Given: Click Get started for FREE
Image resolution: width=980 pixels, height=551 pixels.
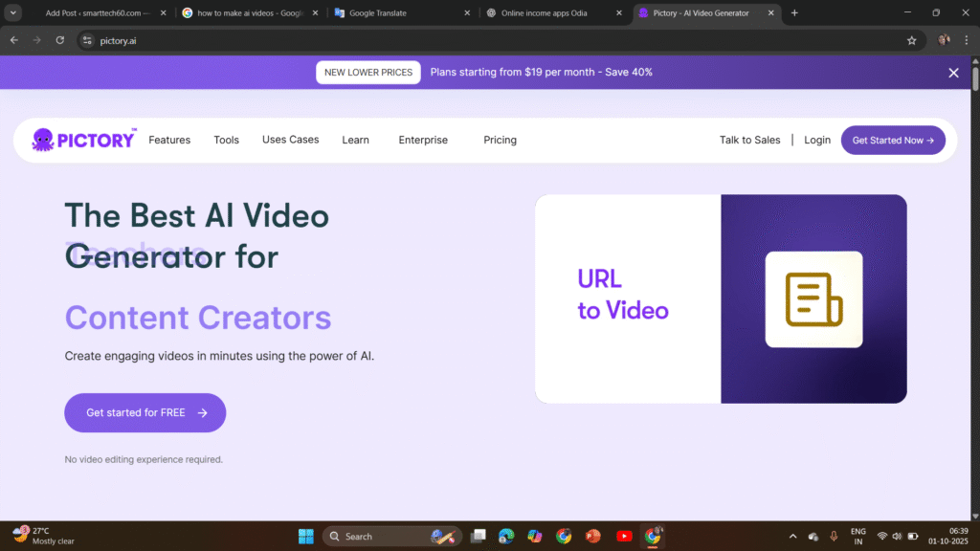Looking at the screenshot, I should [145, 412].
